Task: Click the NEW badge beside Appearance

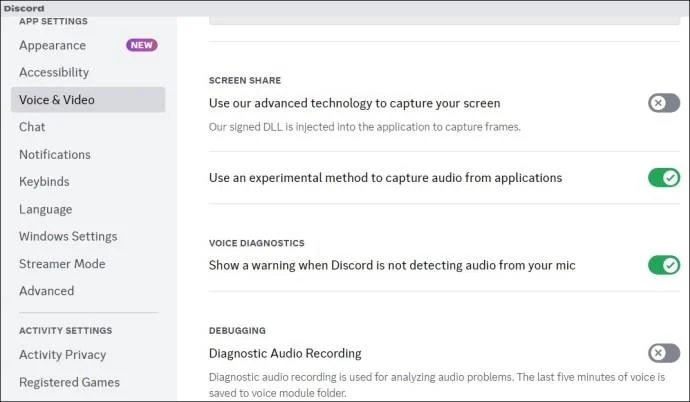Action: [x=142, y=45]
